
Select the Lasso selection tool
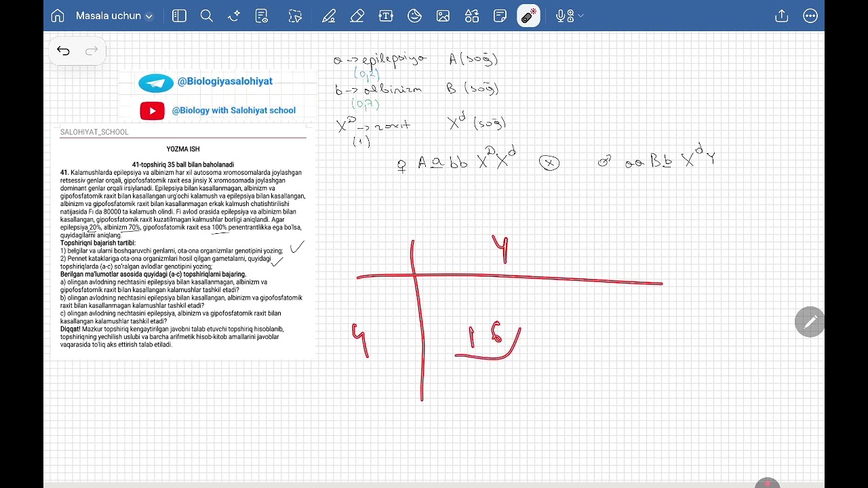coord(294,16)
